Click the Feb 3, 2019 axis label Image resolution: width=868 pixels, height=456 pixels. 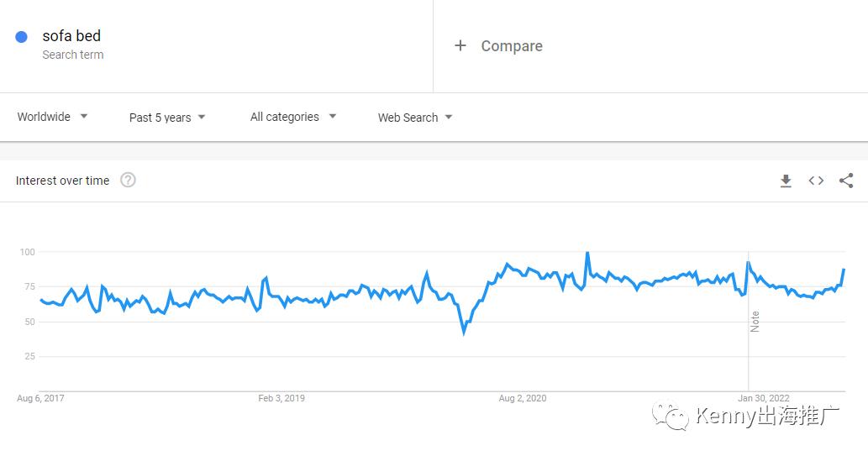(x=281, y=398)
